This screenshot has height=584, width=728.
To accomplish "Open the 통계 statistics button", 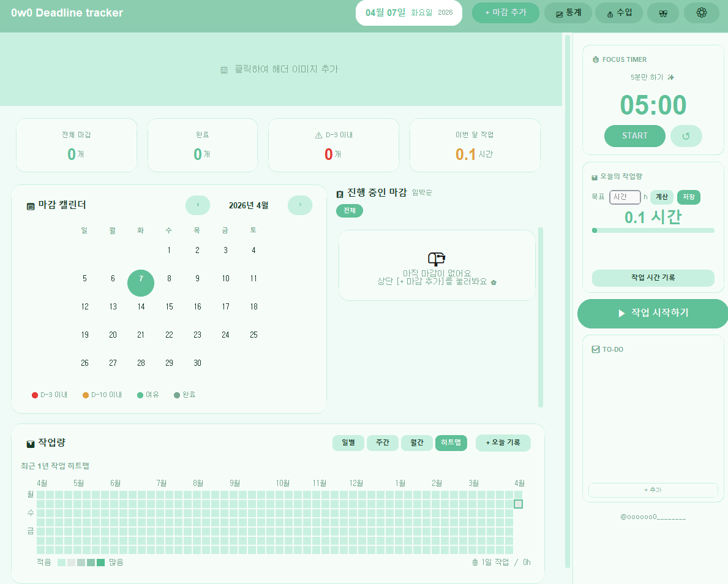I will click(x=568, y=12).
